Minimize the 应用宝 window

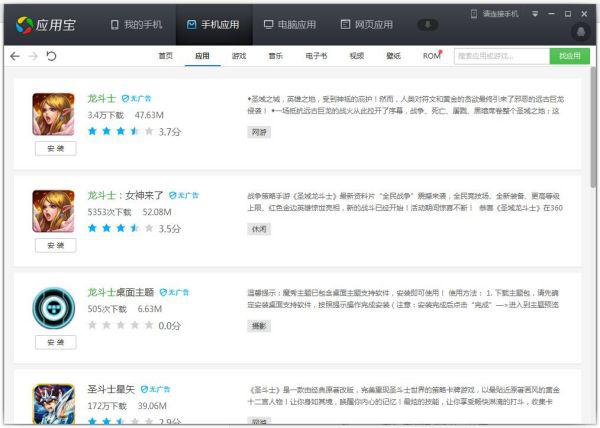click(551, 14)
